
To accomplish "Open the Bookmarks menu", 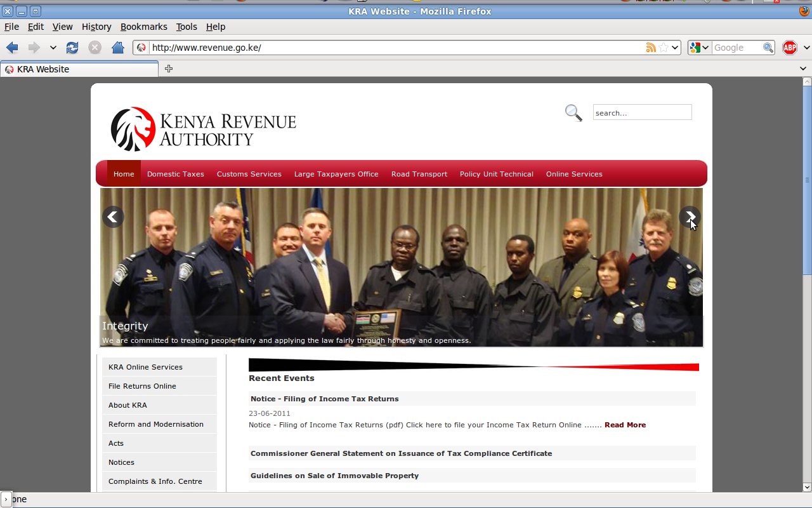I will (144, 27).
